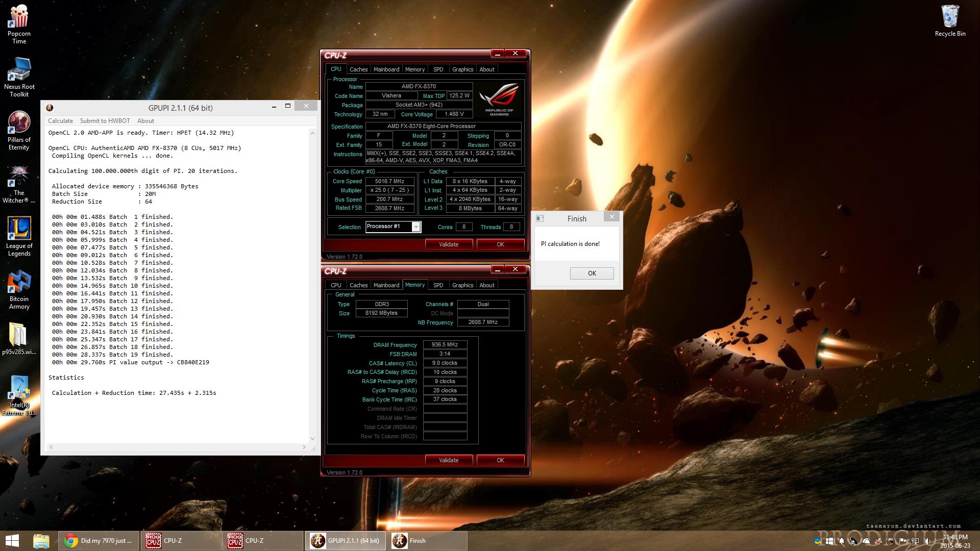Switch to Chrome taskbar window
Image resolution: width=980 pixels, height=551 pixels.
[x=99, y=541]
